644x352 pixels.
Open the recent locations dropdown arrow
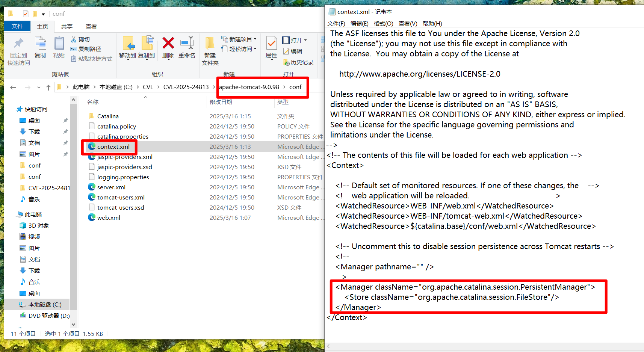pos(39,87)
